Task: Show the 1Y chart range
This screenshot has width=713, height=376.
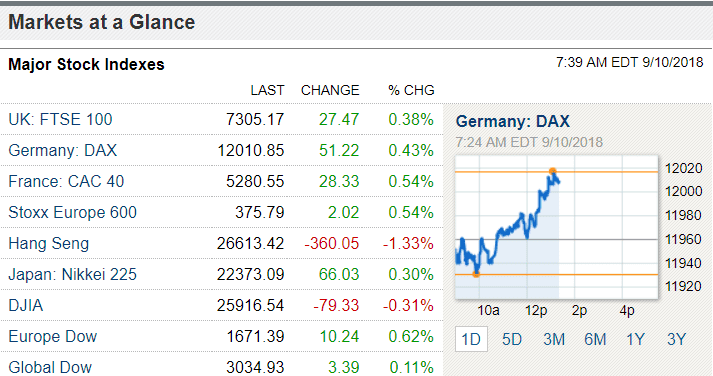Action: pos(636,339)
